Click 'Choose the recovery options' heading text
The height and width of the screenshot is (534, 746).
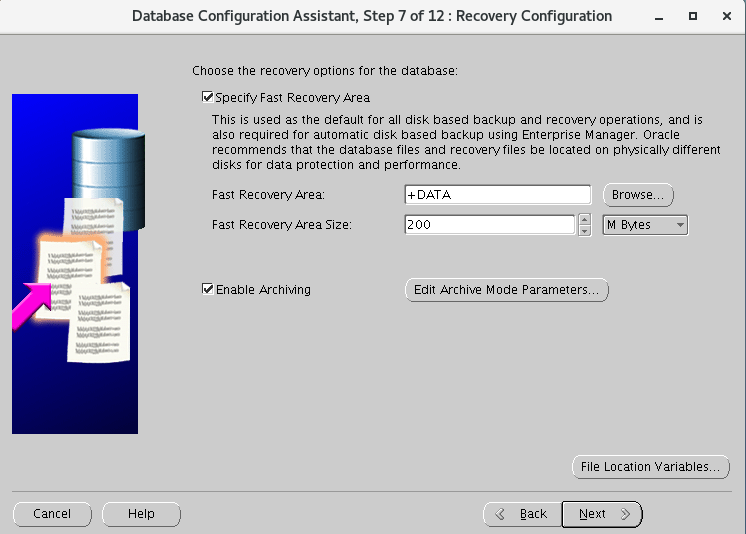(324, 71)
